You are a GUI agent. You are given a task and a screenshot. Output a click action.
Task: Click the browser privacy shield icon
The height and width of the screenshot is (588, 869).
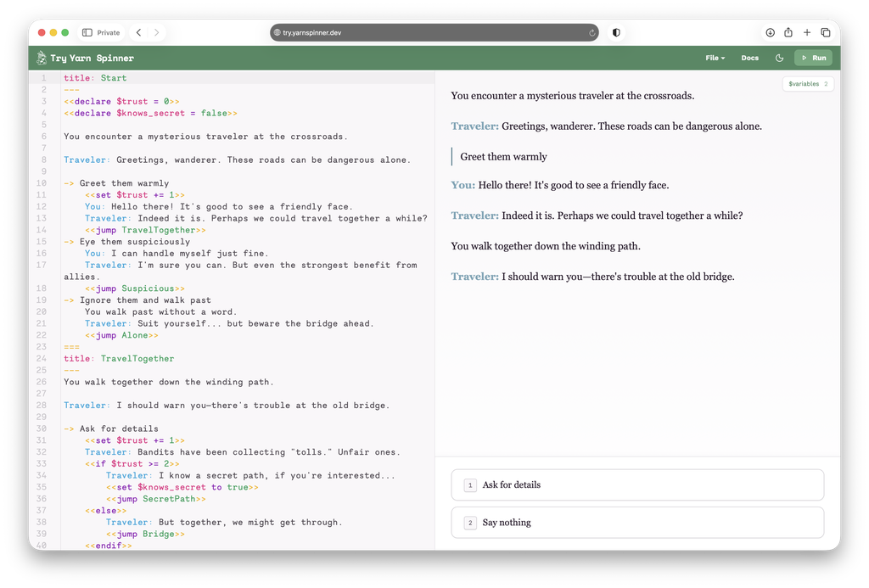[616, 33]
